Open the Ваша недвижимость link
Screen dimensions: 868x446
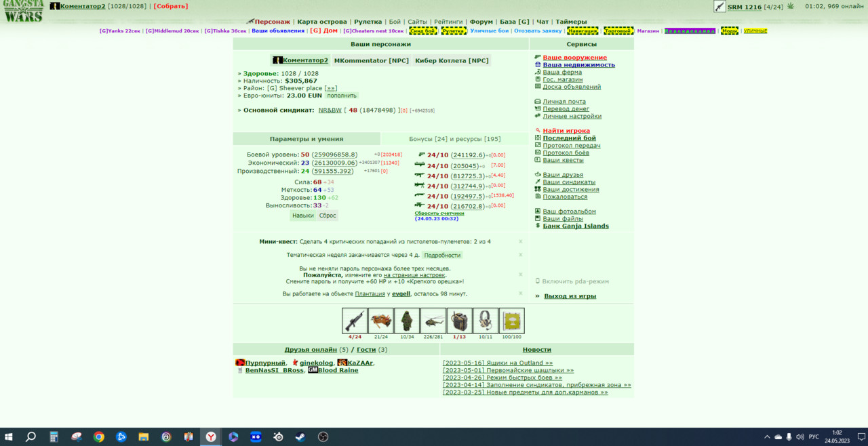(579, 65)
